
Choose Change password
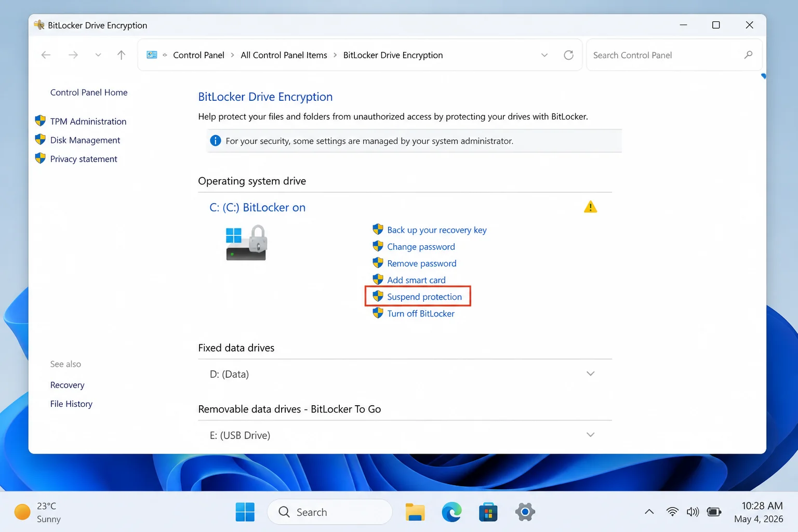421,247
